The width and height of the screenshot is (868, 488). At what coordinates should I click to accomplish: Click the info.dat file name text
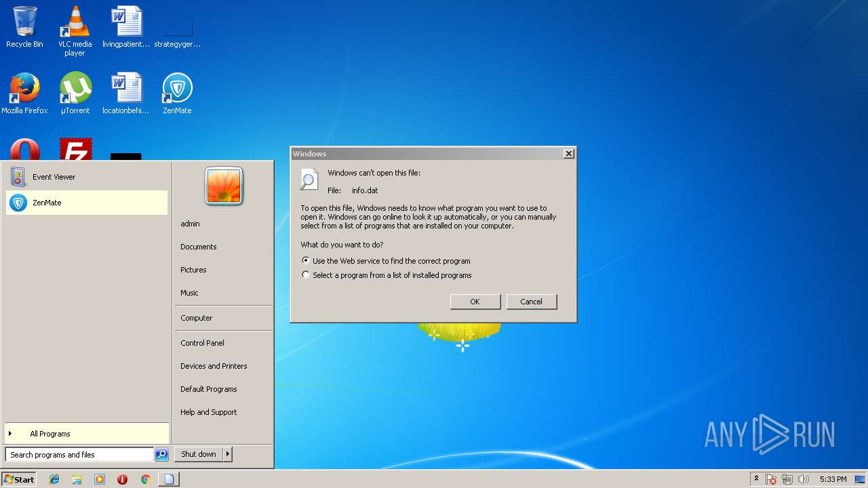[365, 190]
